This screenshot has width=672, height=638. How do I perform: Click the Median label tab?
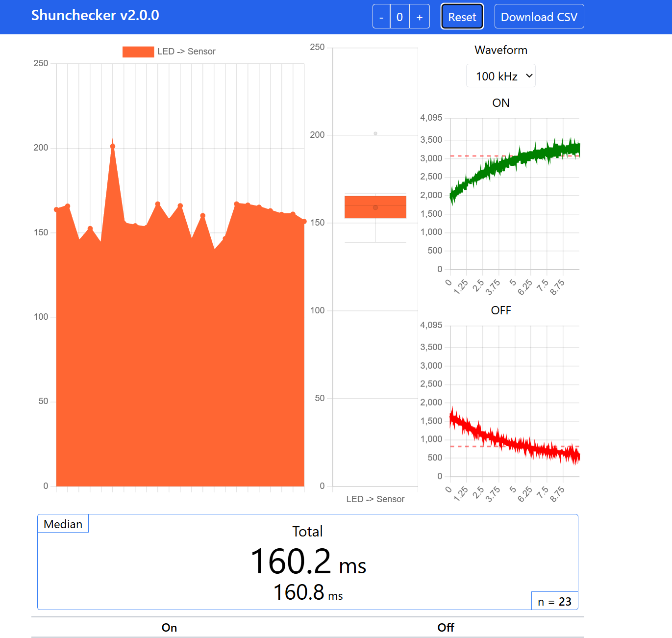63,524
